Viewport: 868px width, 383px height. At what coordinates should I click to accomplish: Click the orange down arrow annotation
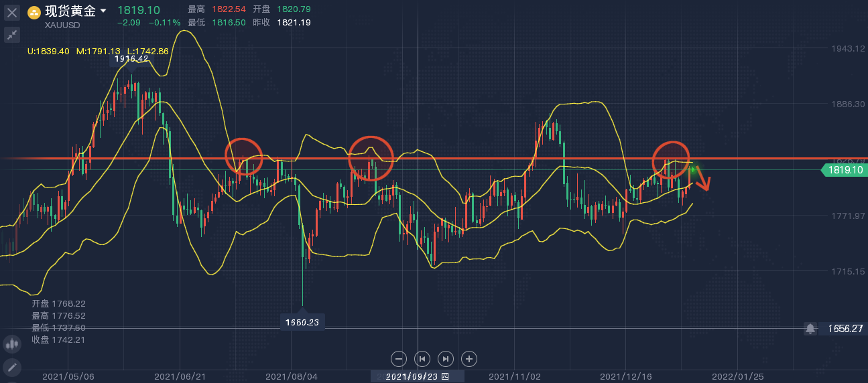pos(702,177)
